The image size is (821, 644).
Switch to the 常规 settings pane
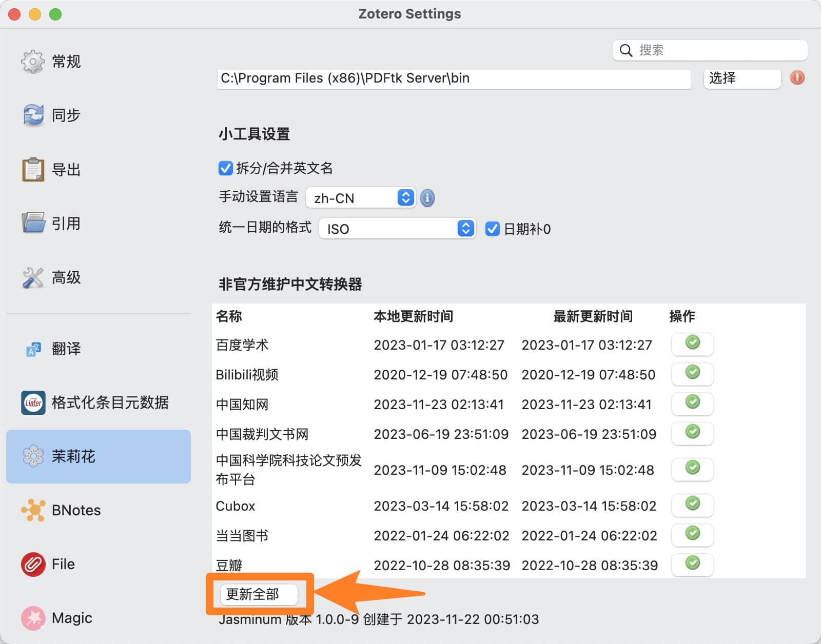33,61
